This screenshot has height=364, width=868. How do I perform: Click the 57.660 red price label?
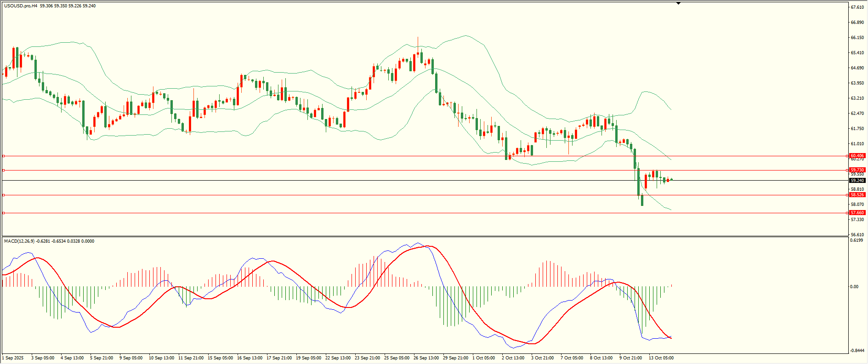click(857, 213)
